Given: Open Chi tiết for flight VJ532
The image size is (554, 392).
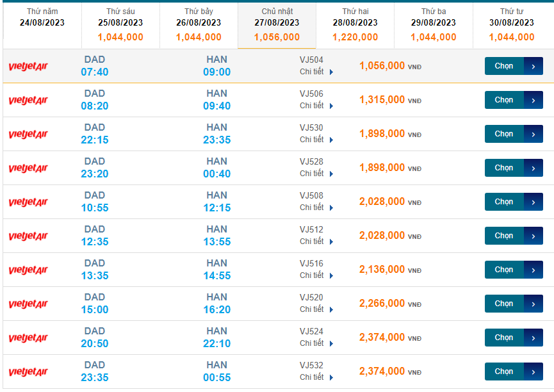Looking at the screenshot, I should tap(316, 377).
